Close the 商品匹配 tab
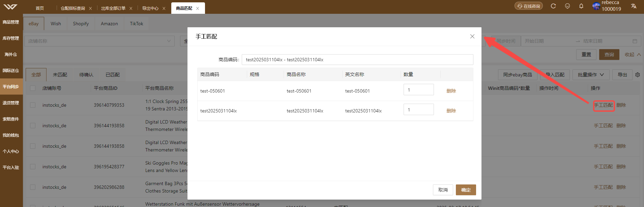Image resolution: width=644 pixels, height=207 pixels. tap(198, 8)
